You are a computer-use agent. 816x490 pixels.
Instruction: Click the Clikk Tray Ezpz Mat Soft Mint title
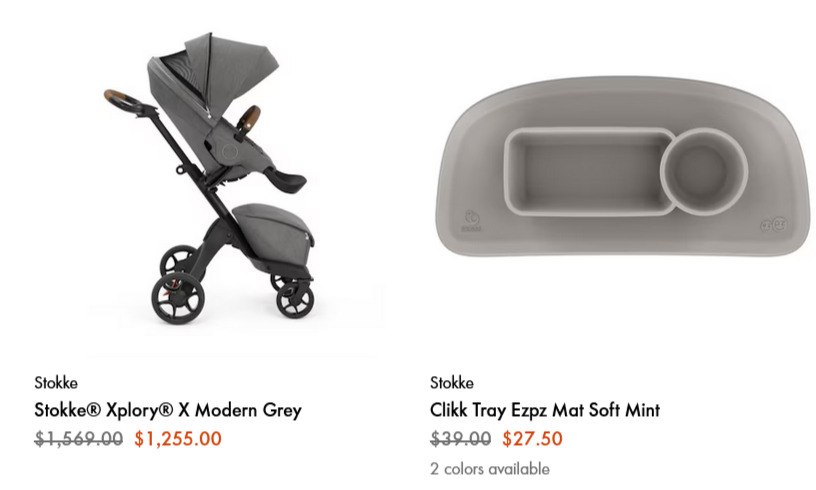pyautogui.click(x=545, y=410)
